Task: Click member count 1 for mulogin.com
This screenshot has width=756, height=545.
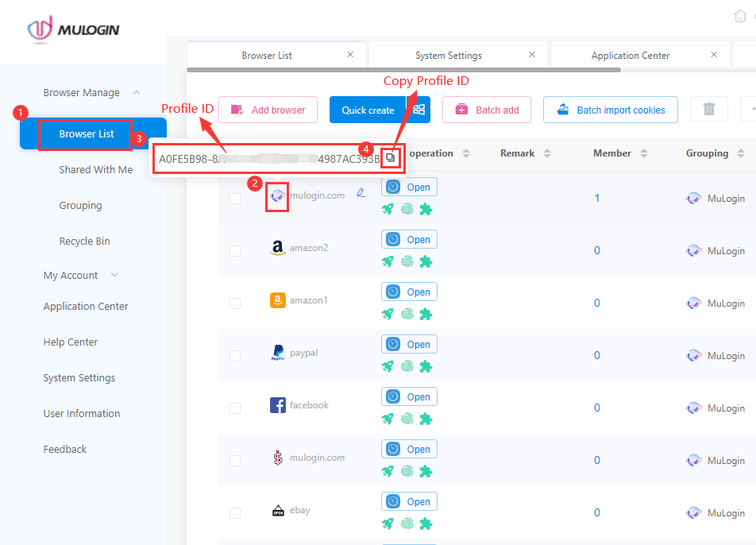Action: tap(597, 199)
